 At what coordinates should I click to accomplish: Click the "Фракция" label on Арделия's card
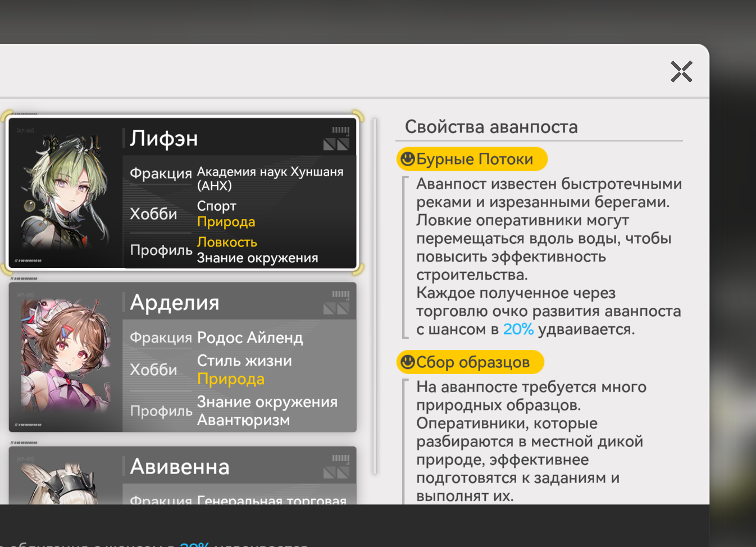click(x=161, y=338)
